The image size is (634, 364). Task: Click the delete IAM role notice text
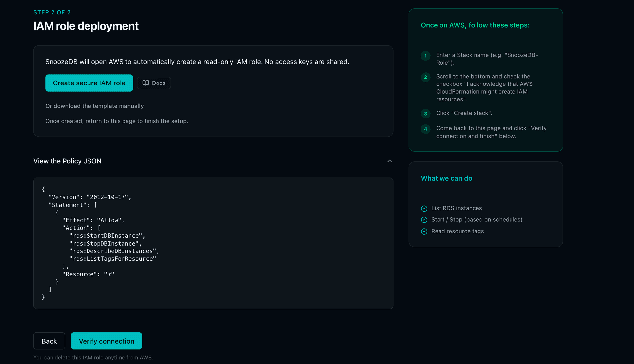click(x=93, y=357)
